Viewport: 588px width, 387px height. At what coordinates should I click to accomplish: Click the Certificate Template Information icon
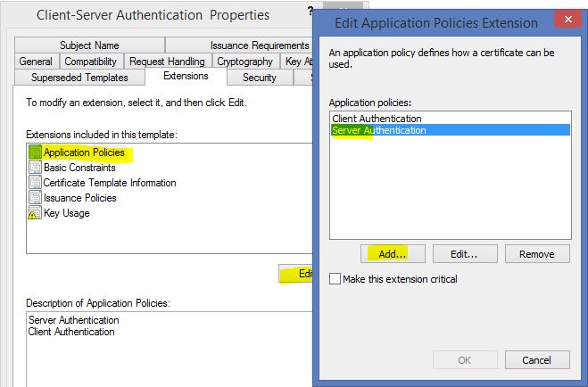[35, 183]
